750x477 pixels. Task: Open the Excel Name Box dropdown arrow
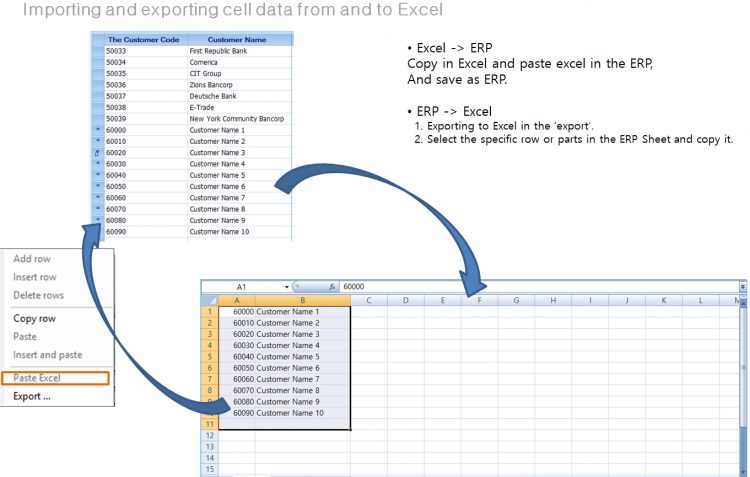click(x=287, y=287)
